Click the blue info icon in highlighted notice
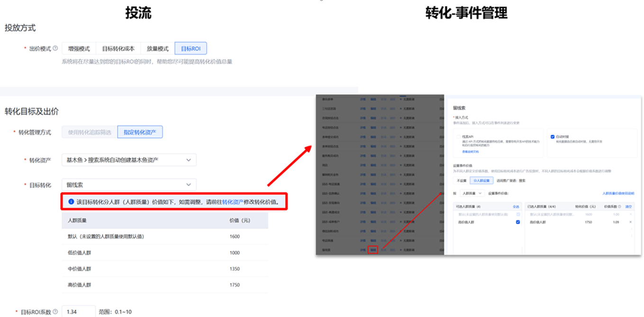Image resolution: width=644 pixels, height=317 pixels. pyautogui.click(x=72, y=202)
